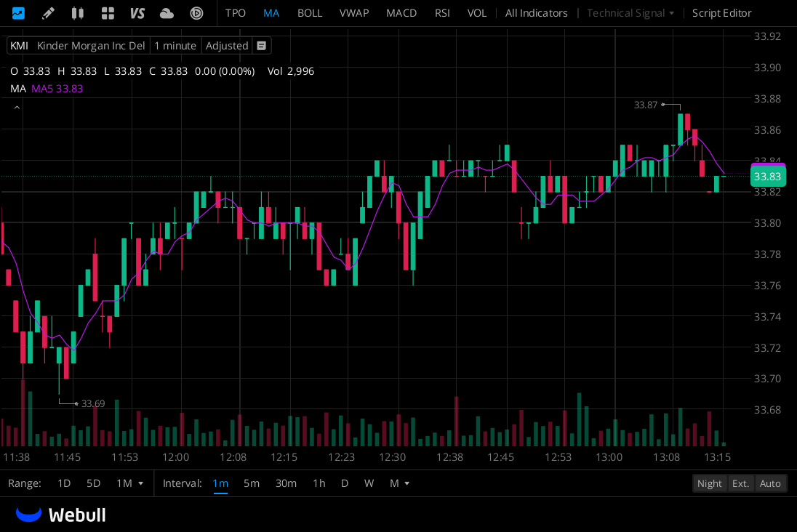Screen dimensions: 797x532
Task: Select the D daily interval
Action: (x=345, y=483)
